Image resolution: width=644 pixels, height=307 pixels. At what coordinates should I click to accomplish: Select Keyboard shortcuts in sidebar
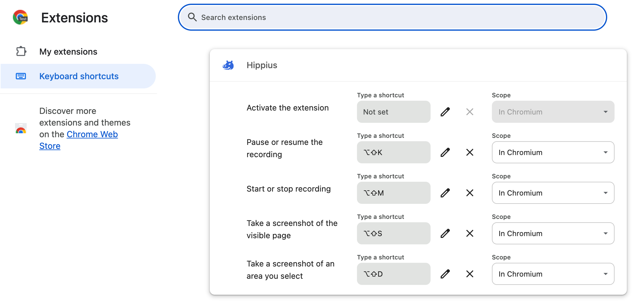coord(78,76)
